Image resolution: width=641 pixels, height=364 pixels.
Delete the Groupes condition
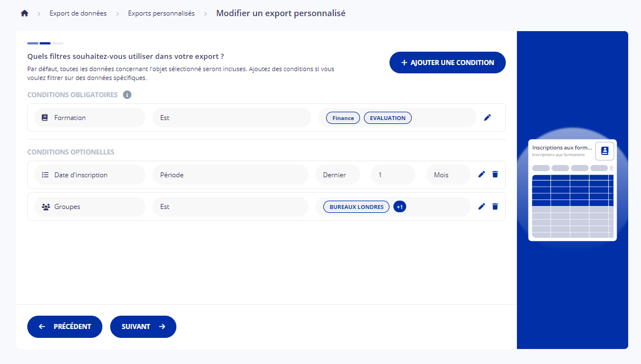pyautogui.click(x=495, y=207)
